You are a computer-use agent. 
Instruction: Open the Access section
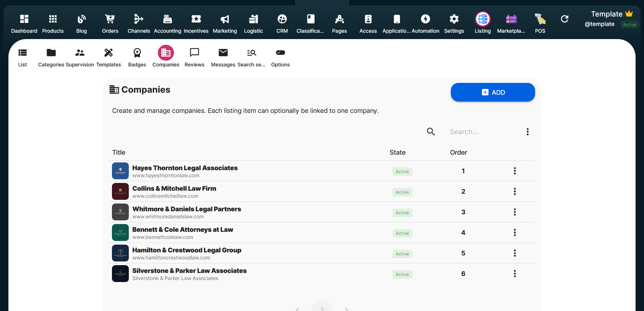pyautogui.click(x=368, y=24)
